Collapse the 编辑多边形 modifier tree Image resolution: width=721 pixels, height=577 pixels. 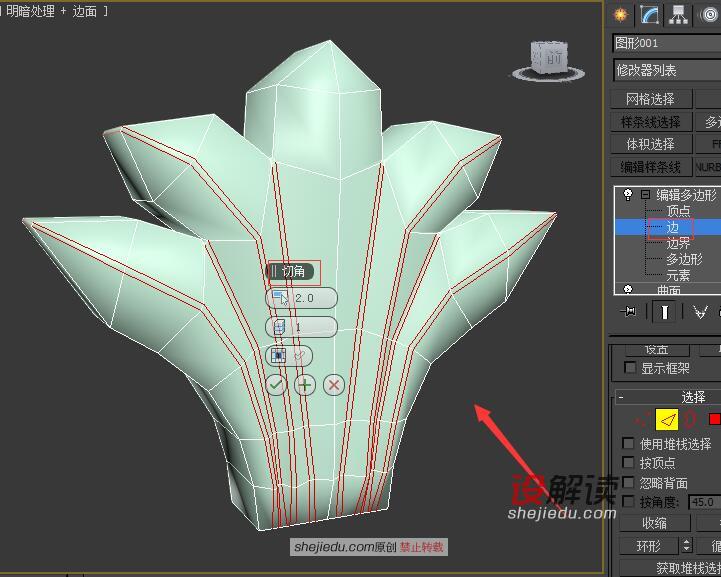point(646,195)
